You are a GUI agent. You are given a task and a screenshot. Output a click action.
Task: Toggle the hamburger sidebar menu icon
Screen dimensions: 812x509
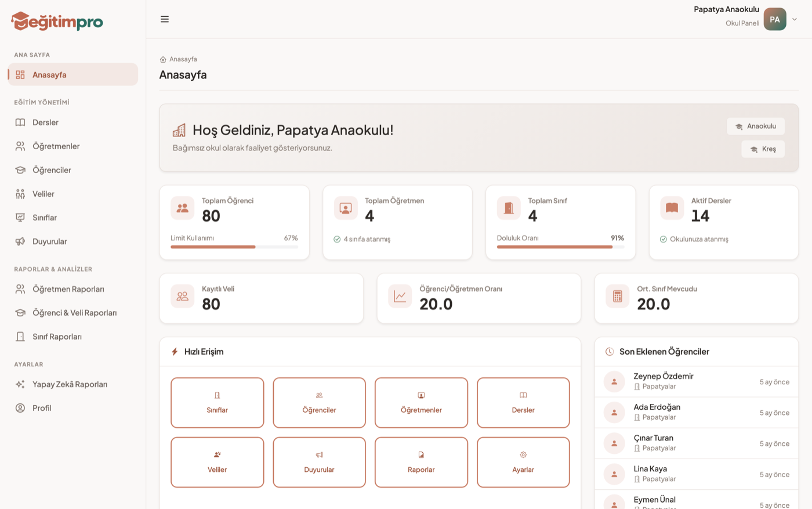coord(165,19)
